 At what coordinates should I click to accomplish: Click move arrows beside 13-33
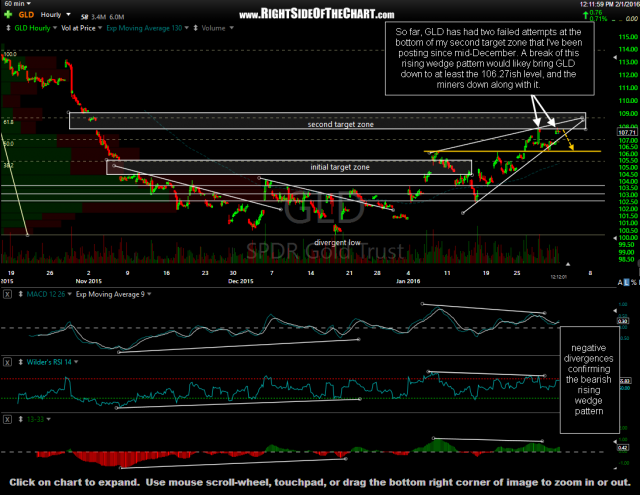point(21,419)
